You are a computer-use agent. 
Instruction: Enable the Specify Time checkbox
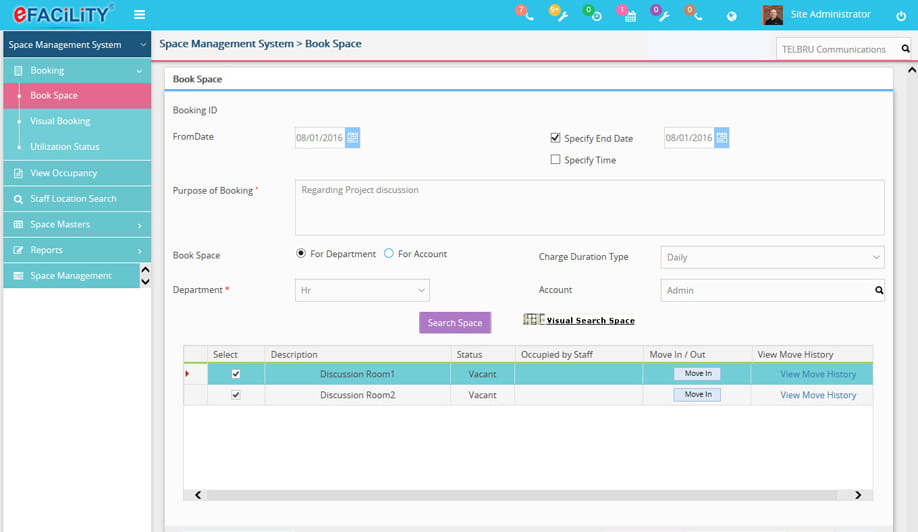[556, 160]
